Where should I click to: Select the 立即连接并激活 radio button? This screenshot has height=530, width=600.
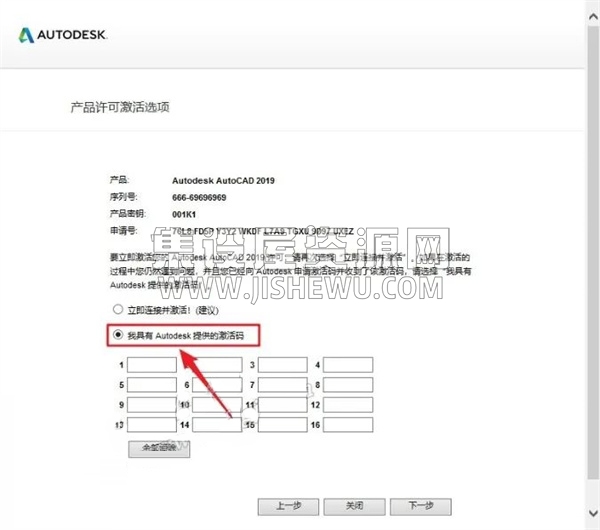(118, 309)
